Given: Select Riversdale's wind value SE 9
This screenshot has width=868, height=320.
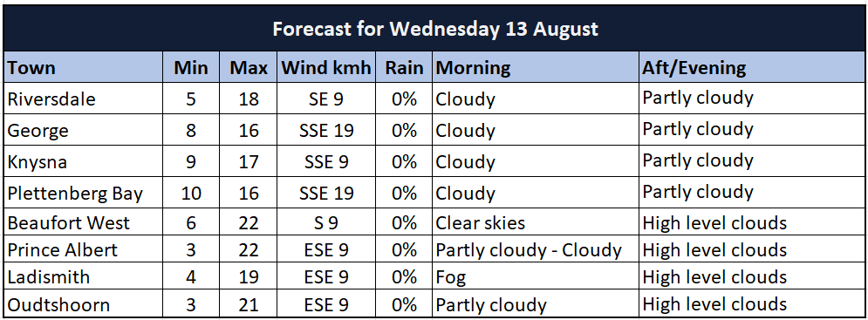Looking at the screenshot, I should click(326, 99).
